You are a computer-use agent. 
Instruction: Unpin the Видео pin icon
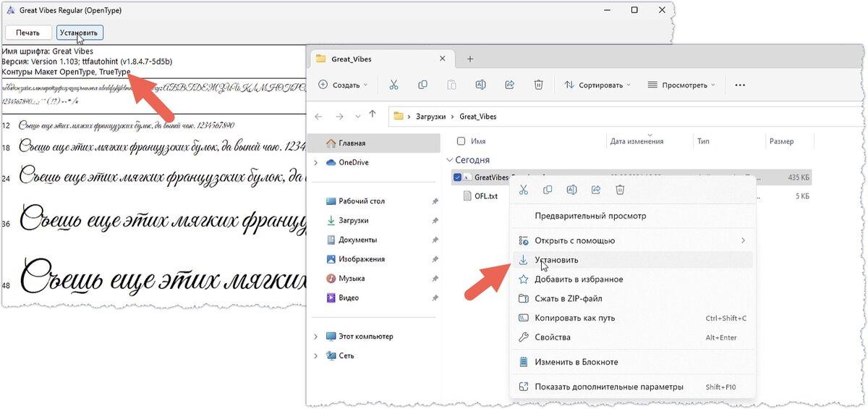click(435, 298)
